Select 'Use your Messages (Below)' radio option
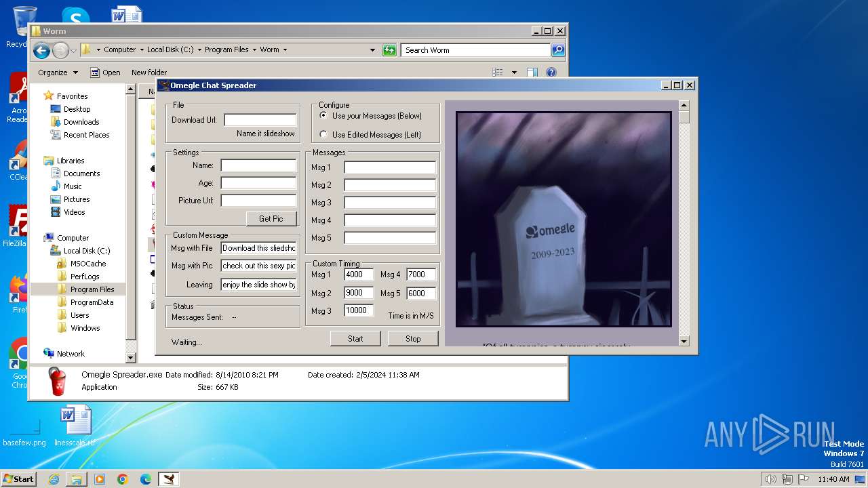 pyautogui.click(x=370, y=116)
